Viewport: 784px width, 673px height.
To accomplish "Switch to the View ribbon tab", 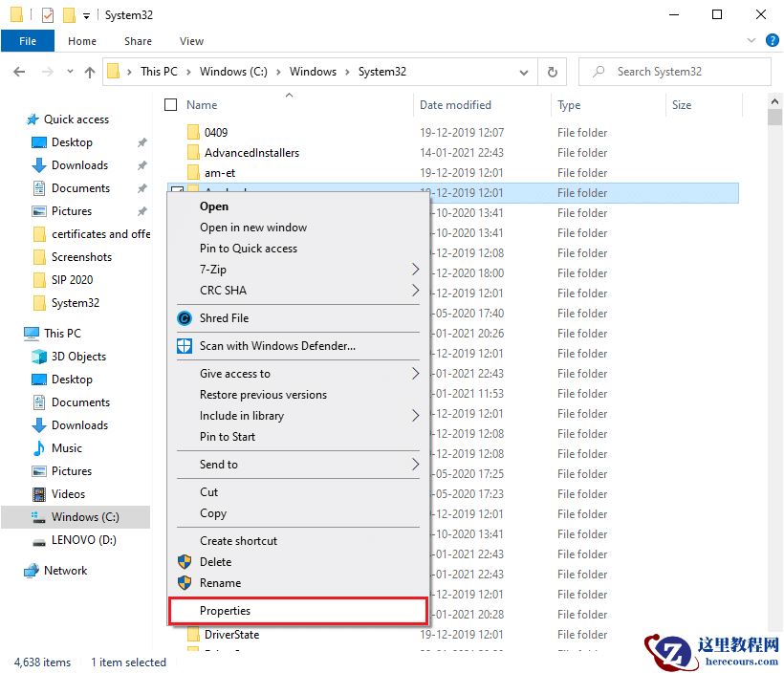I will (191, 41).
